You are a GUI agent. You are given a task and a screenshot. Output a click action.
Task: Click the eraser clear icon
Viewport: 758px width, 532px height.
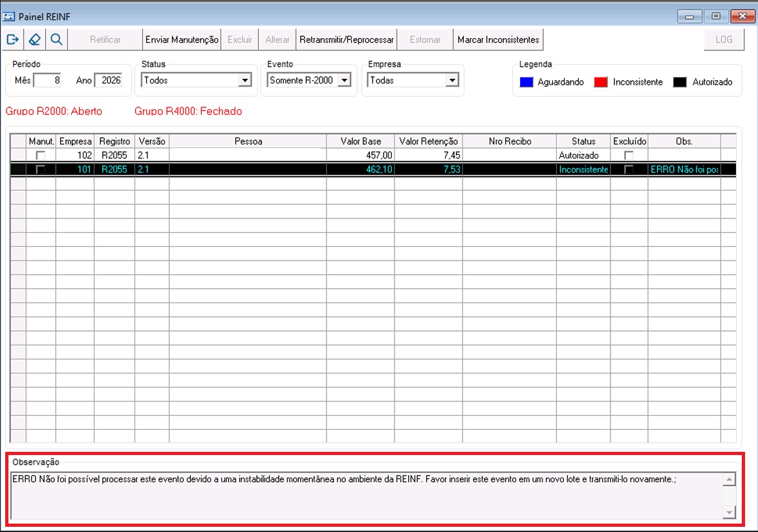(34, 39)
